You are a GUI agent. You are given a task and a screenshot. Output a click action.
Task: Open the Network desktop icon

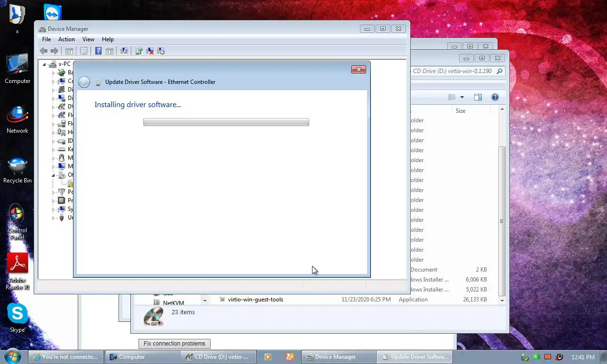(x=18, y=119)
